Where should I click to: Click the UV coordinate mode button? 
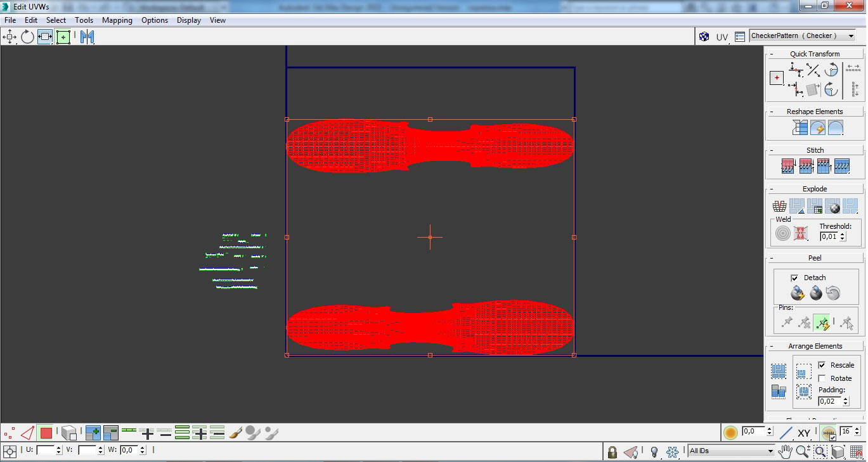pos(722,37)
